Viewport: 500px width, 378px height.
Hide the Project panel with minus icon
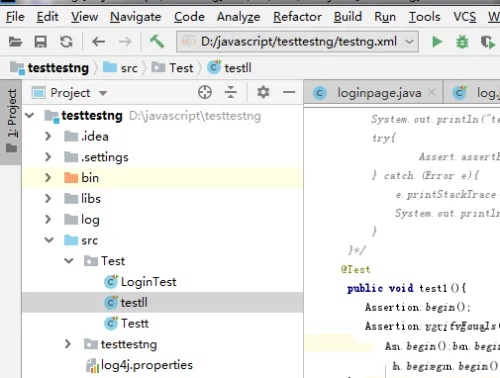[289, 92]
